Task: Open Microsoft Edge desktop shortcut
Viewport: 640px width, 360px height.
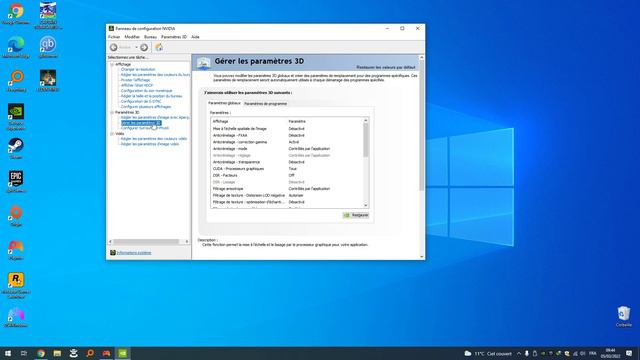Action: [x=16, y=47]
